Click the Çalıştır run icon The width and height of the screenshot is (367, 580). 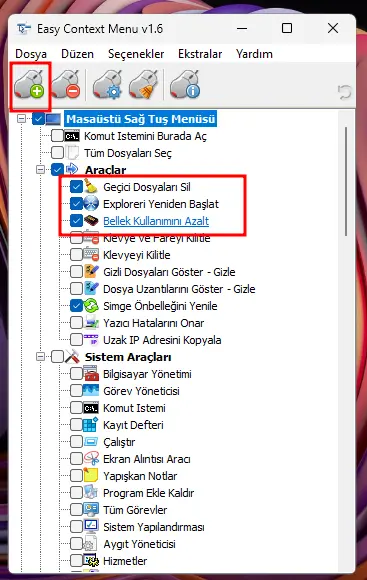[x=91, y=442]
